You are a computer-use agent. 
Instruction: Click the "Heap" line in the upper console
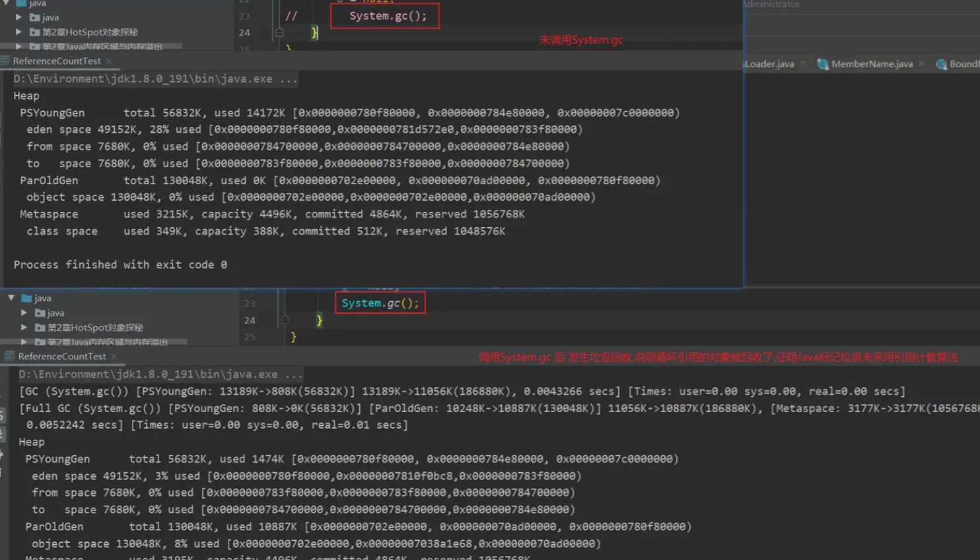coord(26,96)
